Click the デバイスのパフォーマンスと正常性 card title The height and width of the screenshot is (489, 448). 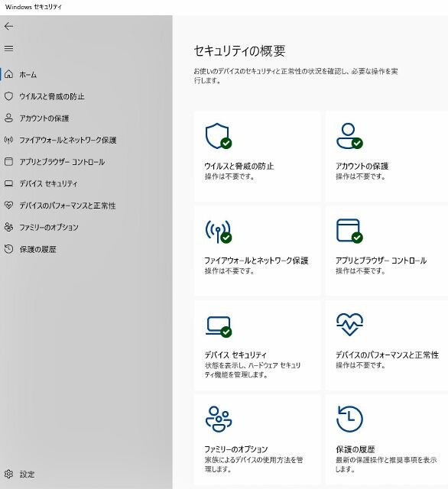point(387,355)
